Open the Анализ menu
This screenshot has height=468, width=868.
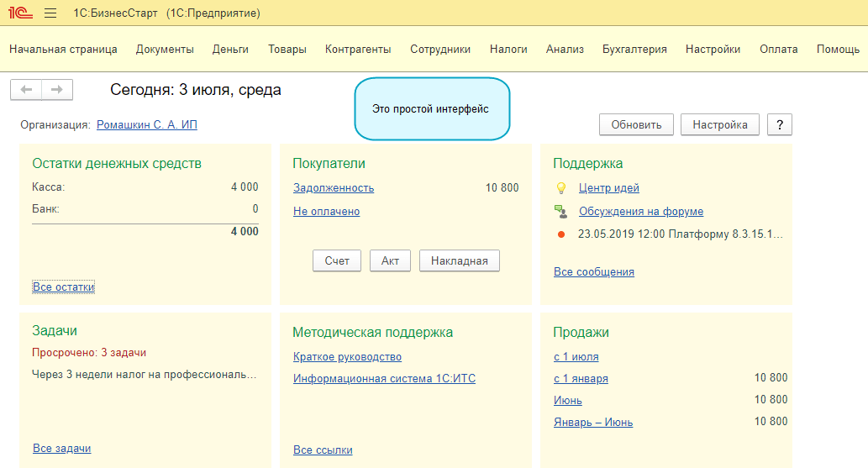point(565,50)
